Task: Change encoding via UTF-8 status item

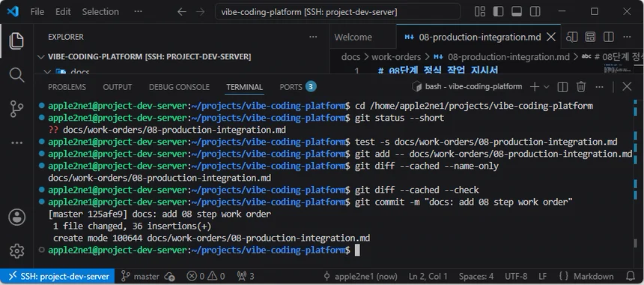Action: 516,276
